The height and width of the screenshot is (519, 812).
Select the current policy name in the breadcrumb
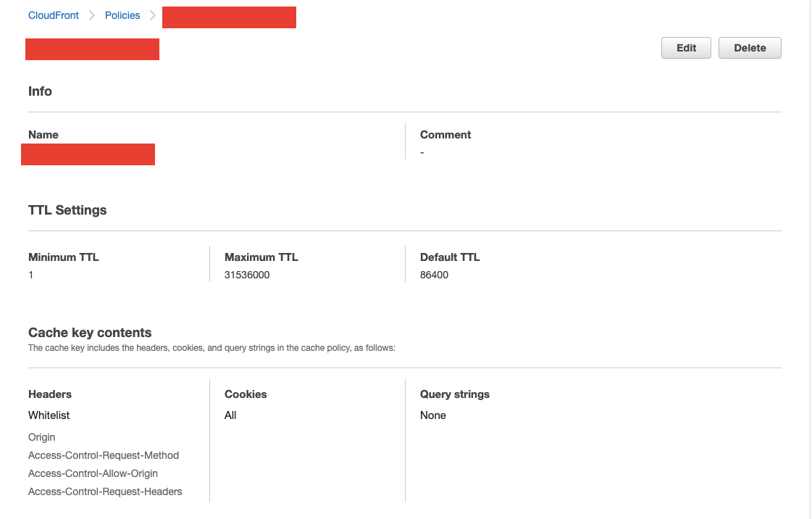(x=229, y=17)
